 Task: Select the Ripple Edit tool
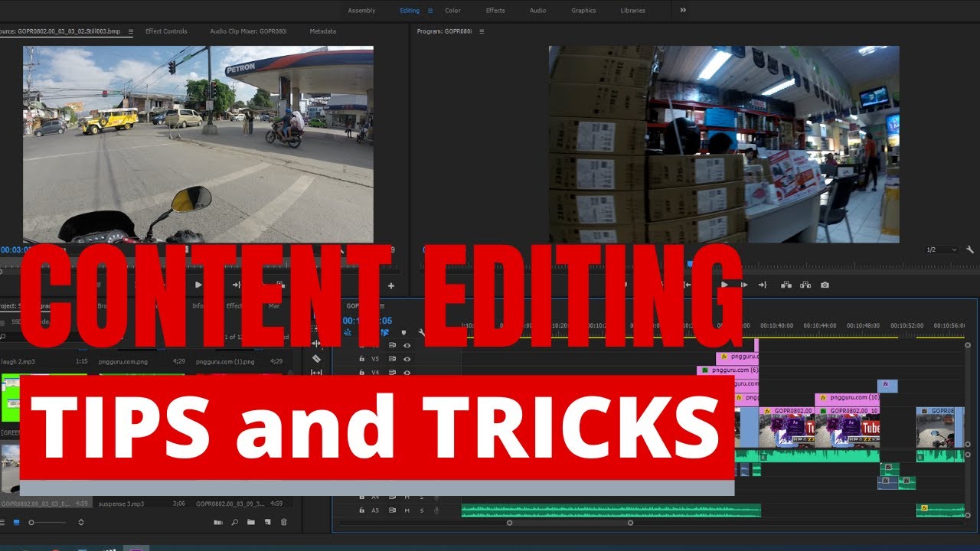(316, 344)
